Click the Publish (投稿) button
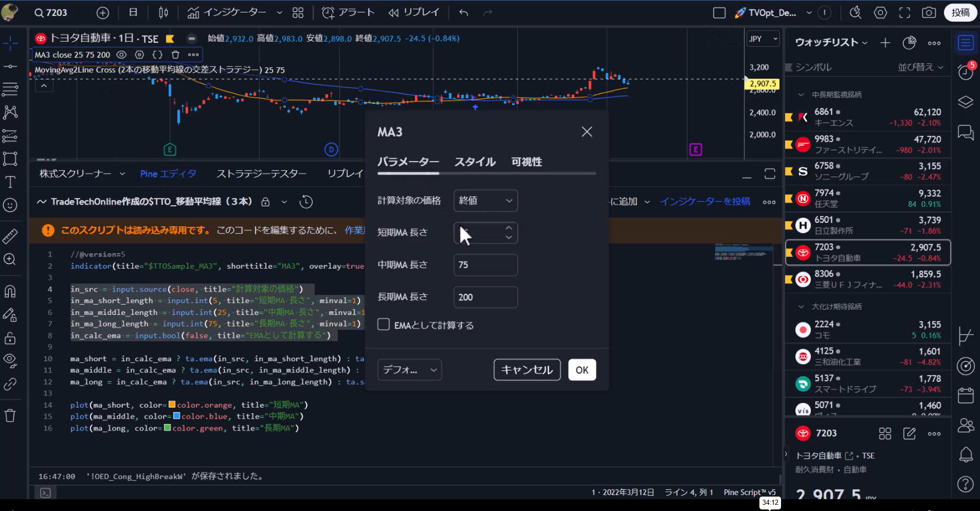The image size is (980, 511). tap(960, 13)
